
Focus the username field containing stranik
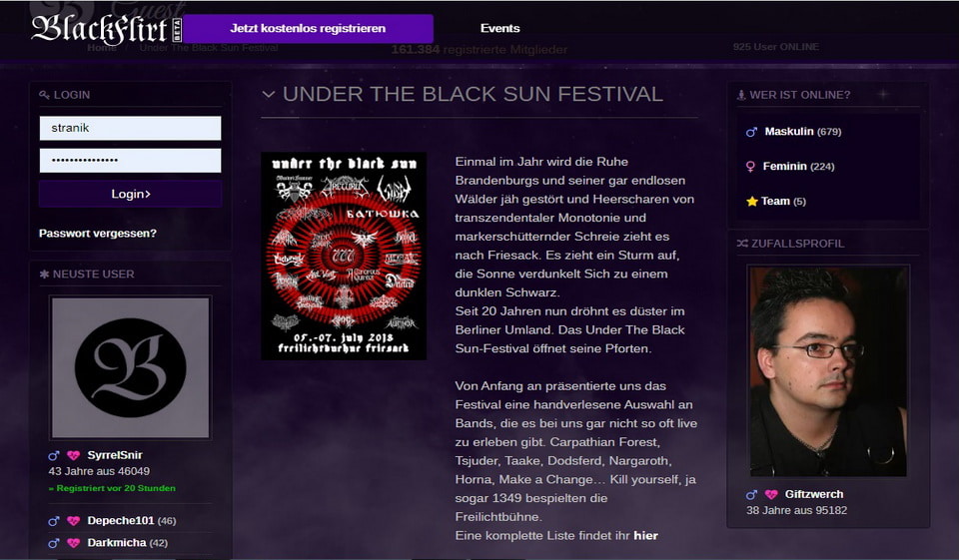[130, 129]
